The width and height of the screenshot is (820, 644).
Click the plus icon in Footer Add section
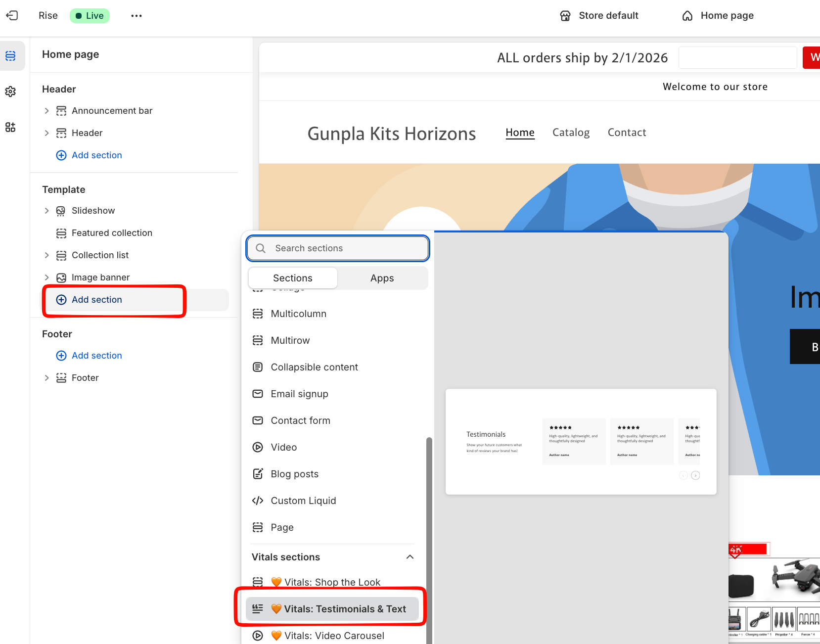point(61,356)
